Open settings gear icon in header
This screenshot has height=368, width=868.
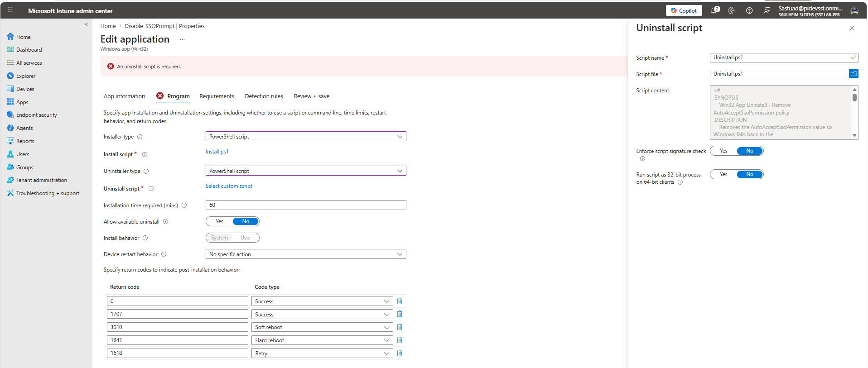[731, 10]
